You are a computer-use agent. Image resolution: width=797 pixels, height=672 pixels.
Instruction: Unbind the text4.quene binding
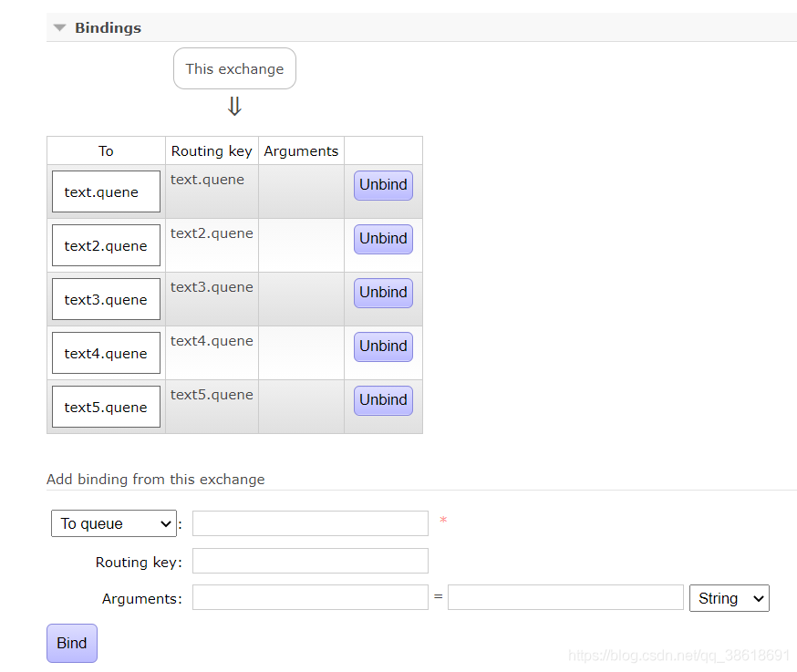tap(383, 346)
